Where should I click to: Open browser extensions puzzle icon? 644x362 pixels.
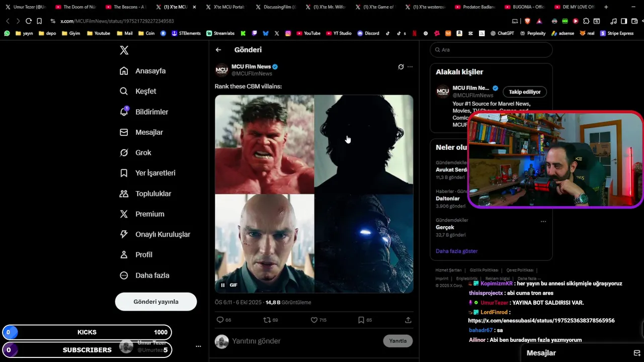click(x=586, y=21)
